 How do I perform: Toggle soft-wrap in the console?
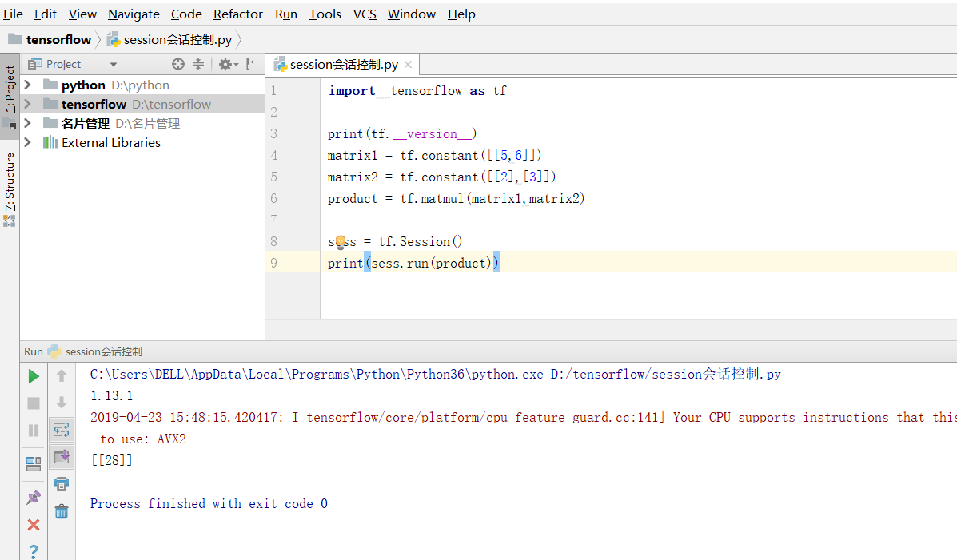coord(62,429)
